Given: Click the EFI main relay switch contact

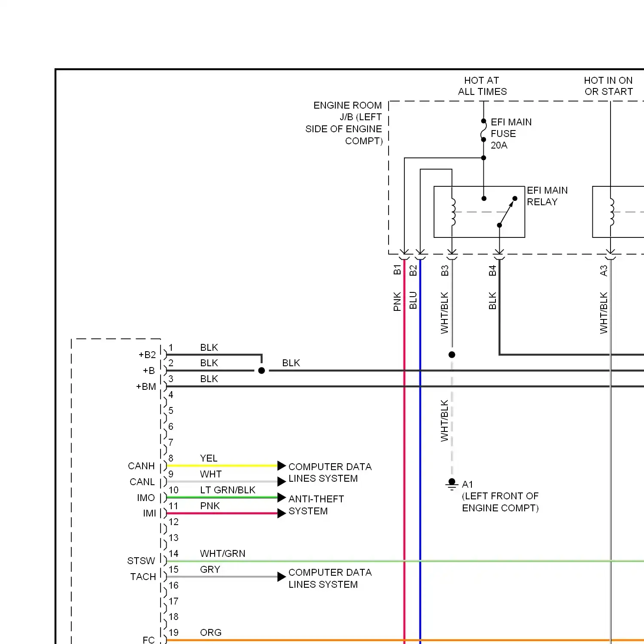Looking at the screenshot, I should click(507, 212).
